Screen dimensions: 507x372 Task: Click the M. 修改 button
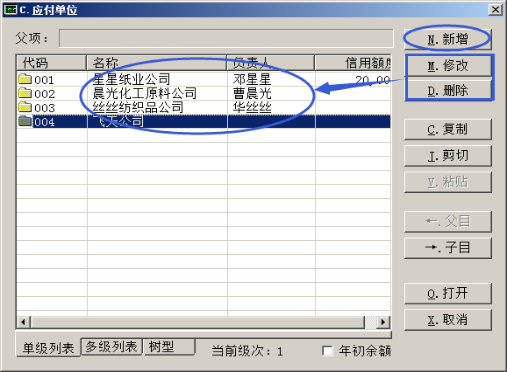pyautogui.click(x=448, y=66)
